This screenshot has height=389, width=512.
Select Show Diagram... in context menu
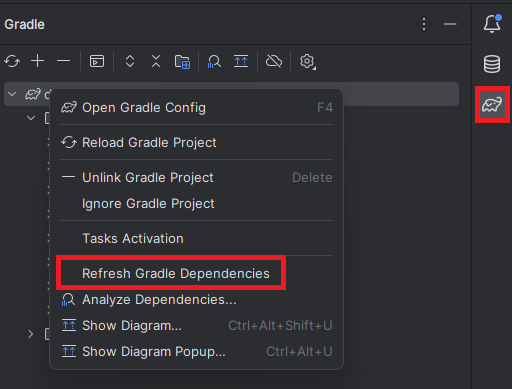[x=197, y=326]
